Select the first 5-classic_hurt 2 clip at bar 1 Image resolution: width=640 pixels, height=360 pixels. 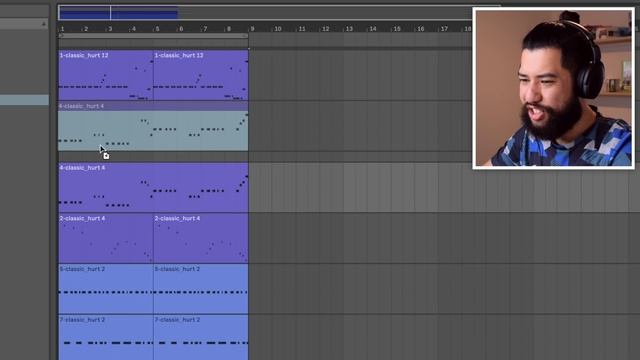(x=106, y=289)
